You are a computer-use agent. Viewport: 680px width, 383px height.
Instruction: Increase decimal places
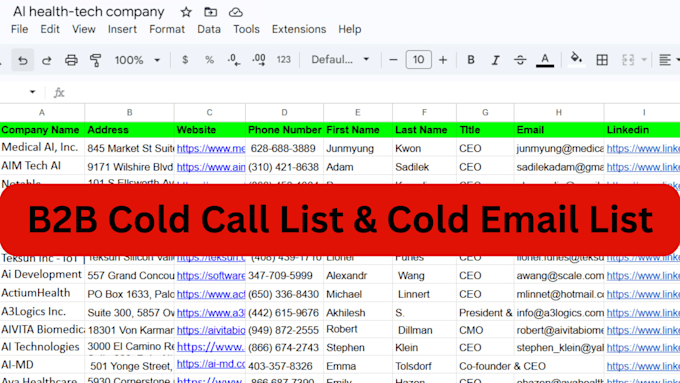pos(259,60)
